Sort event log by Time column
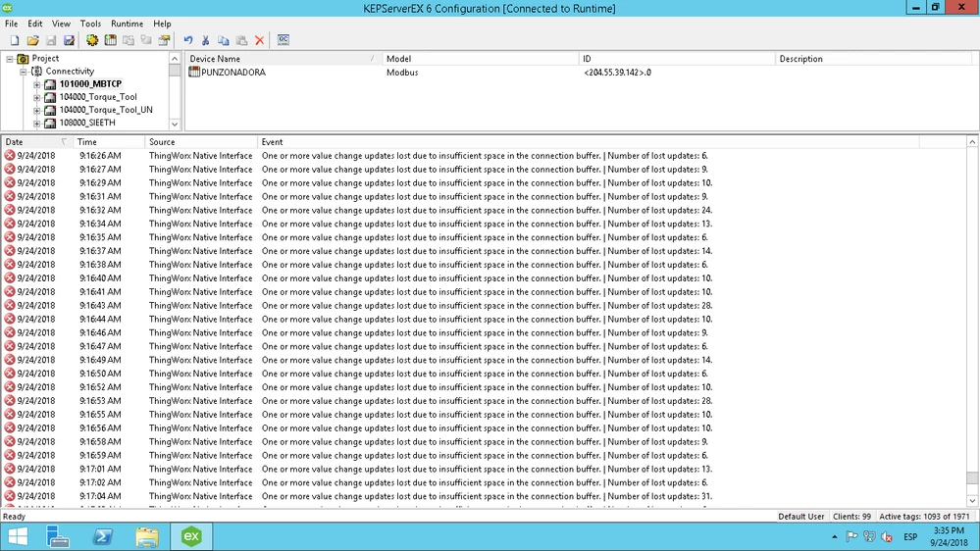This screenshot has height=551, width=980. pyautogui.click(x=109, y=142)
